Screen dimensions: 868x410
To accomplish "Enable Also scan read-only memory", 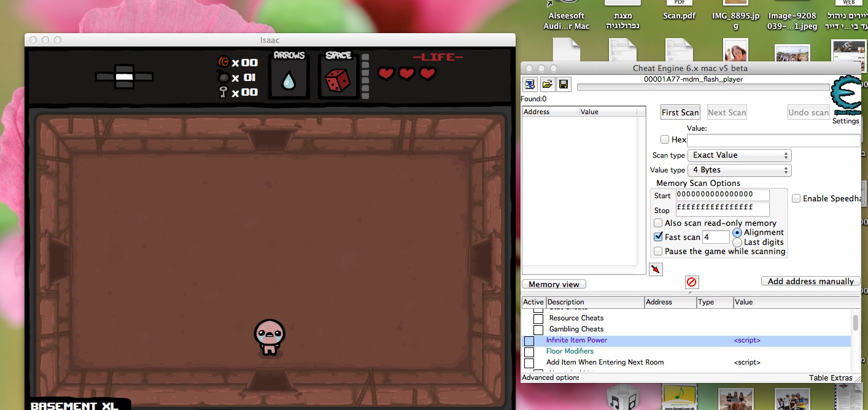I will [x=658, y=223].
